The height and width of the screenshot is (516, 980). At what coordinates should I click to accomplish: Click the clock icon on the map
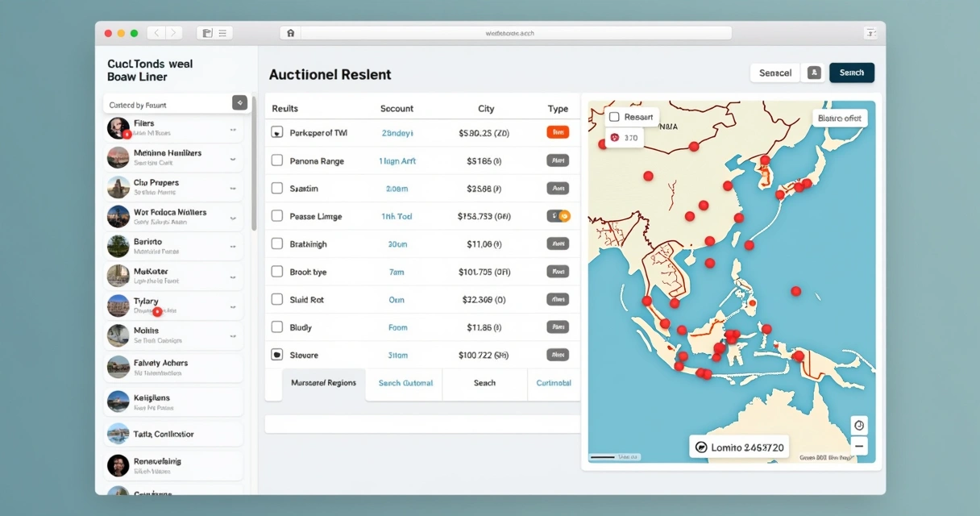click(859, 426)
